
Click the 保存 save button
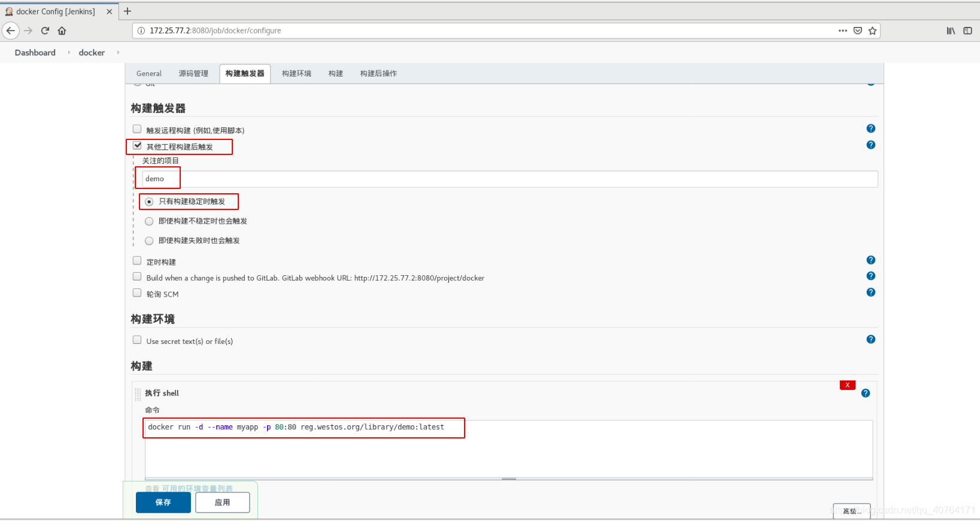163,502
